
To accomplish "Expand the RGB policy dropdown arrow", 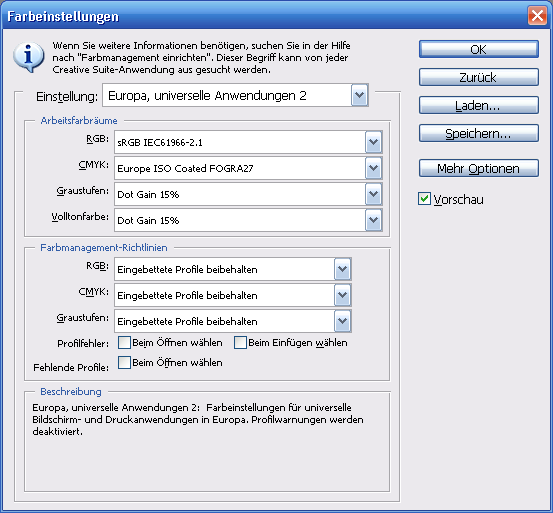I will tap(342, 269).
